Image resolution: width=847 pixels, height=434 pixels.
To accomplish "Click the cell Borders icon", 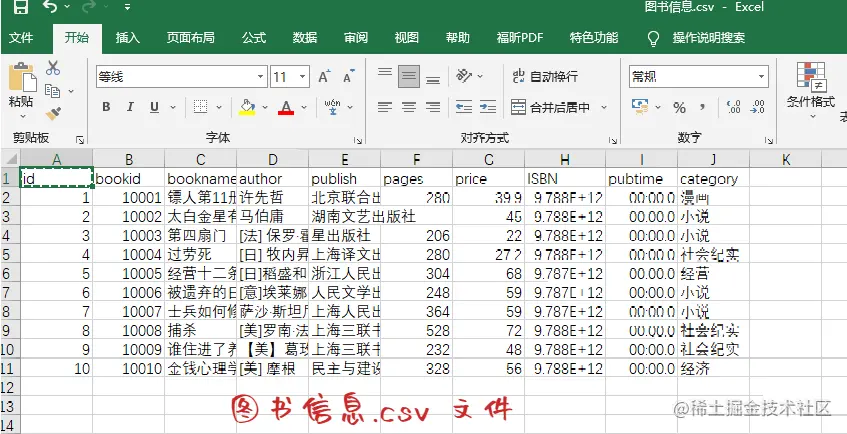I will coord(200,107).
